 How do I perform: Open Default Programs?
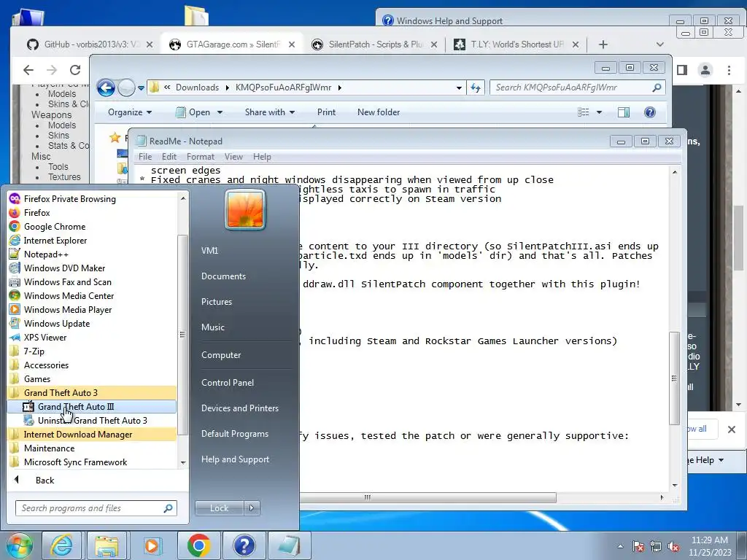pos(234,434)
